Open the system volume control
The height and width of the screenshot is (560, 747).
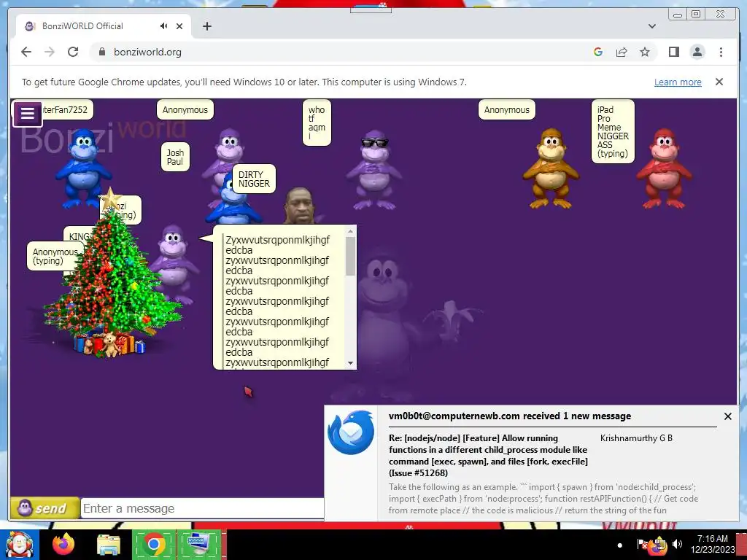tap(677, 544)
